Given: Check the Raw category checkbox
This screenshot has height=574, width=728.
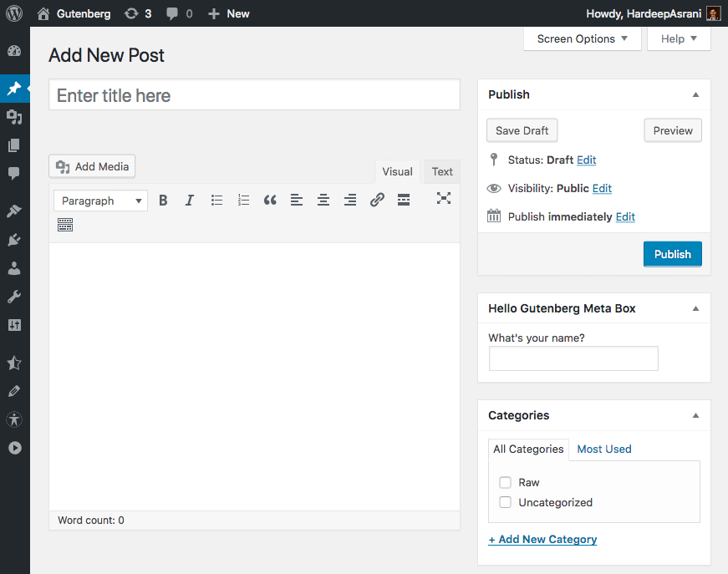Looking at the screenshot, I should coord(505,482).
